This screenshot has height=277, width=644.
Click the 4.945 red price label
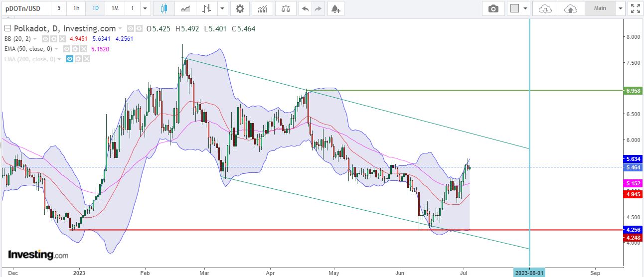pos(633,194)
